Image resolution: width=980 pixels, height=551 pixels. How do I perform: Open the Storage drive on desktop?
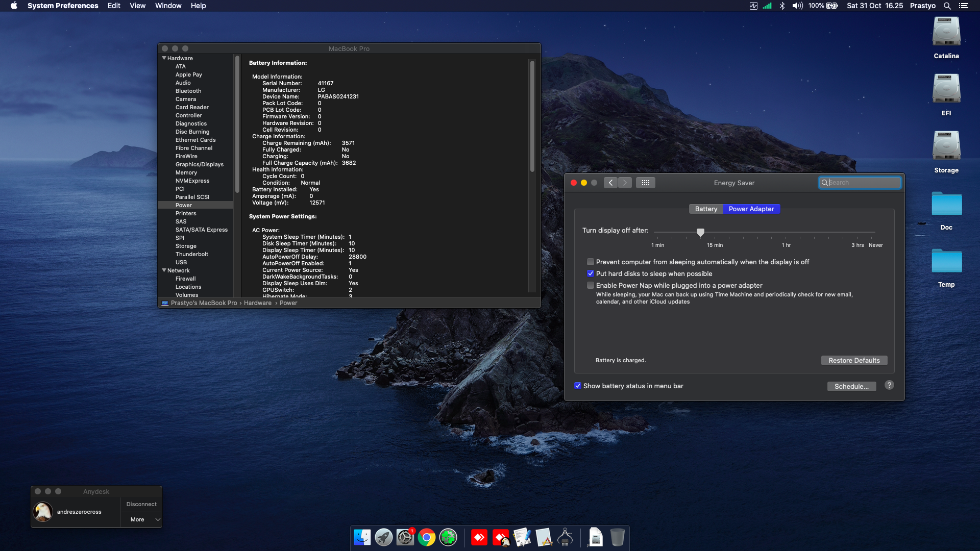coord(946,146)
